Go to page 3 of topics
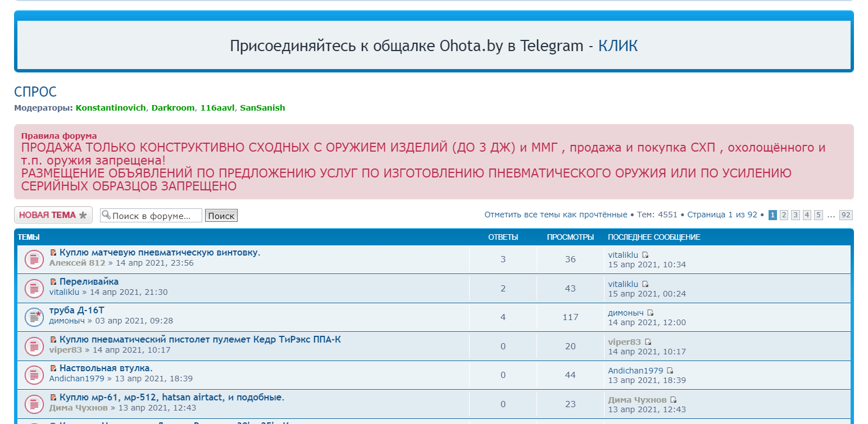The height and width of the screenshot is (424, 868). (x=796, y=215)
